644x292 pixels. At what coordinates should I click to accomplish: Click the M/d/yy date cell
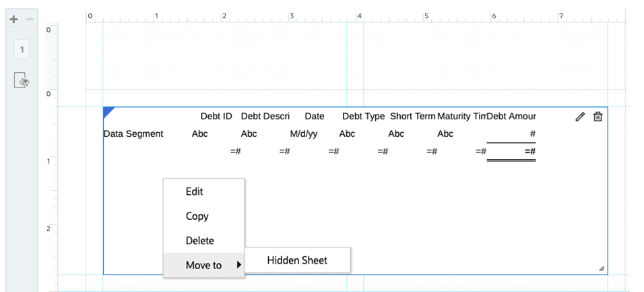point(304,134)
